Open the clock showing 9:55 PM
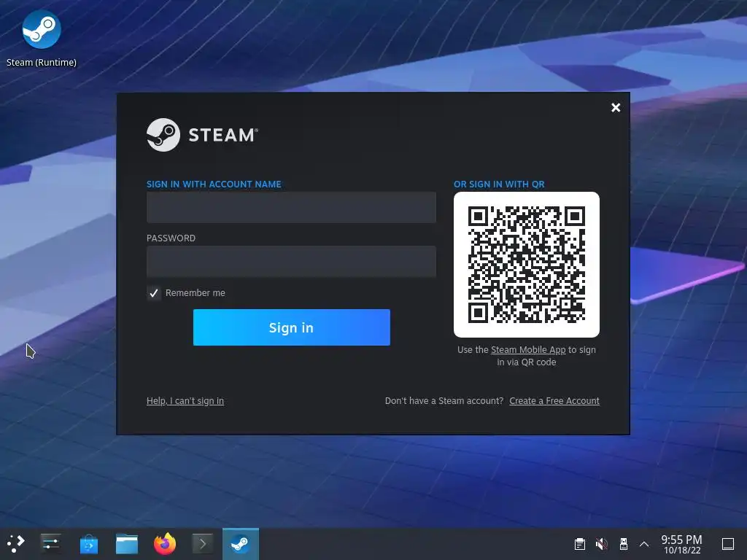 pyautogui.click(x=682, y=544)
